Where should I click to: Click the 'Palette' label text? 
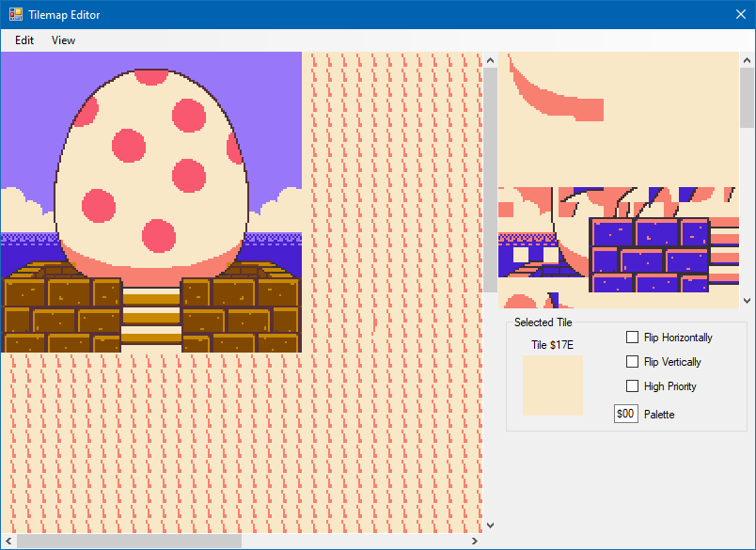click(659, 415)
